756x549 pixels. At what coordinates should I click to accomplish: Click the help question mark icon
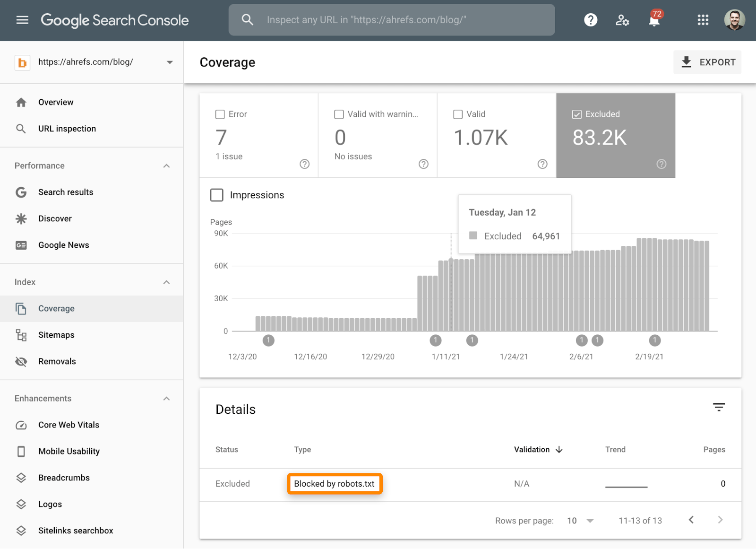click(x=590, y=20)
